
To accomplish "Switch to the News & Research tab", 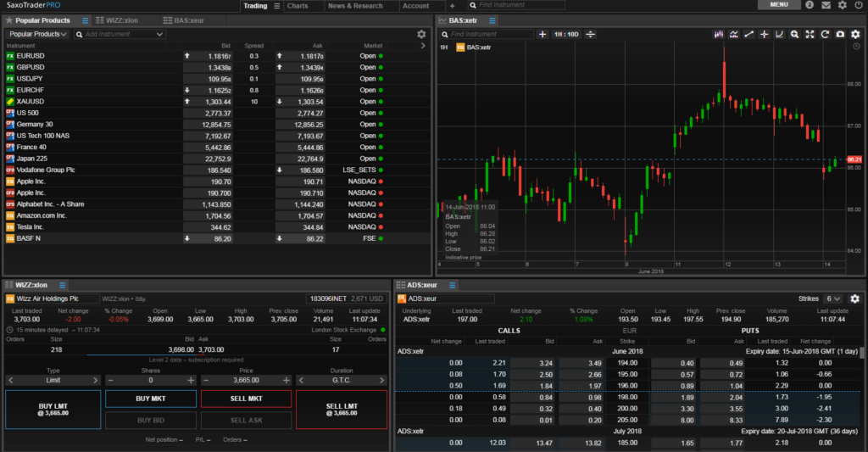I will point(355,6).
